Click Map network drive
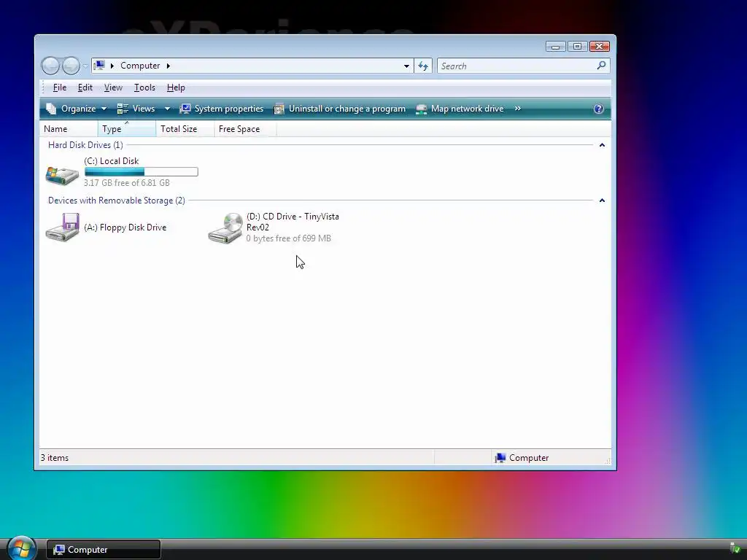Viewport: 747px width, 560px height. (460, 109)
